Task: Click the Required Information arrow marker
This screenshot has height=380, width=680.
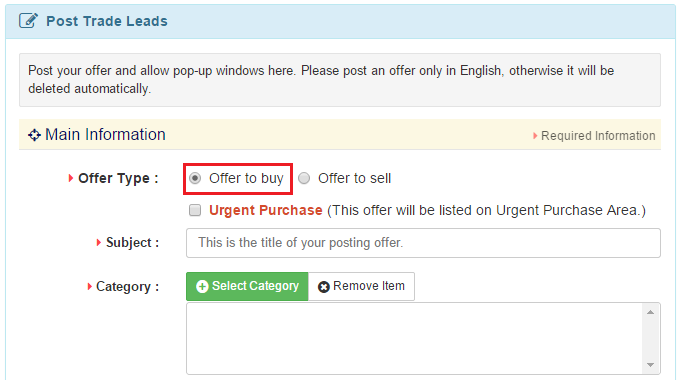Action: click(x=535, y=136)
